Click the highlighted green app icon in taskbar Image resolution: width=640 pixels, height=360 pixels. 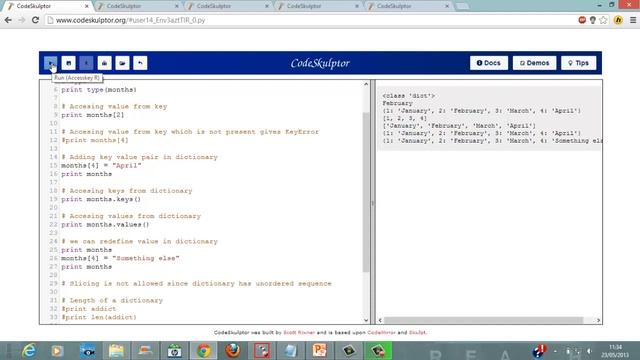[378, 351]
